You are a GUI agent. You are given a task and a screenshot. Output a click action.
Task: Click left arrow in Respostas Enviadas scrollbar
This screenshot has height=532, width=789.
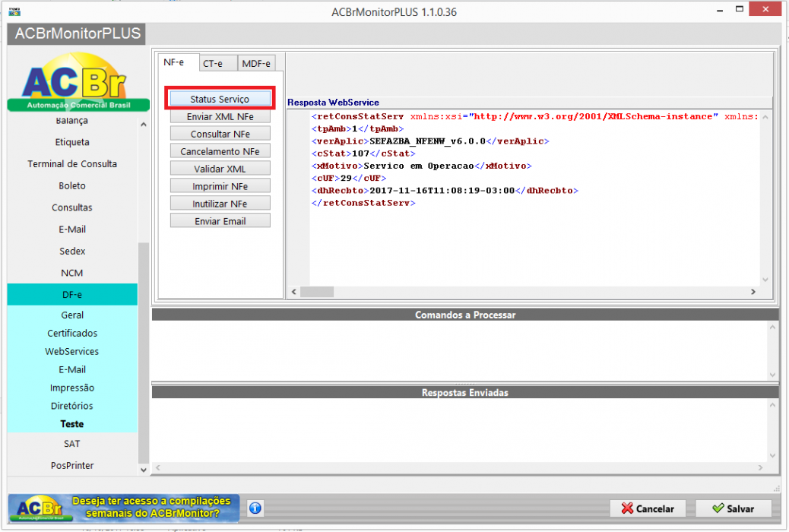158,468
